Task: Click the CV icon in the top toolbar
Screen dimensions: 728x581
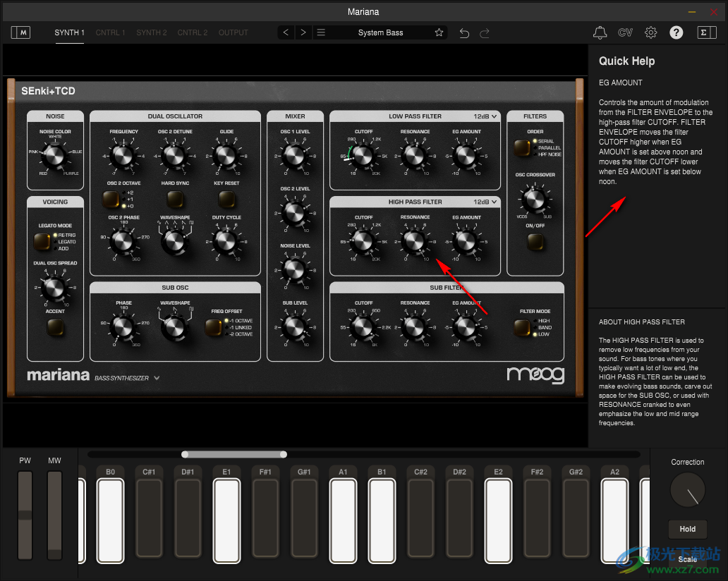Action: click(625, 32)
